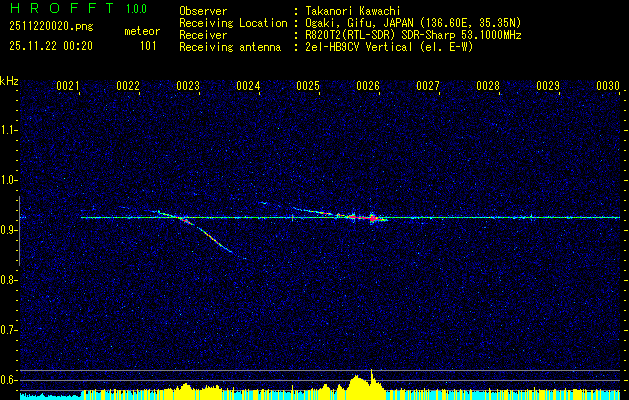Click the 0028 time axis label
The height and width of the screenshot is (400, 629).
tap(488, 86)
